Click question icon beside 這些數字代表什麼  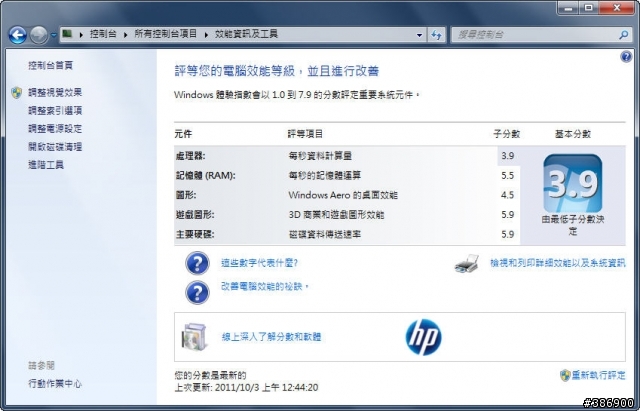[x=197, y=263]
